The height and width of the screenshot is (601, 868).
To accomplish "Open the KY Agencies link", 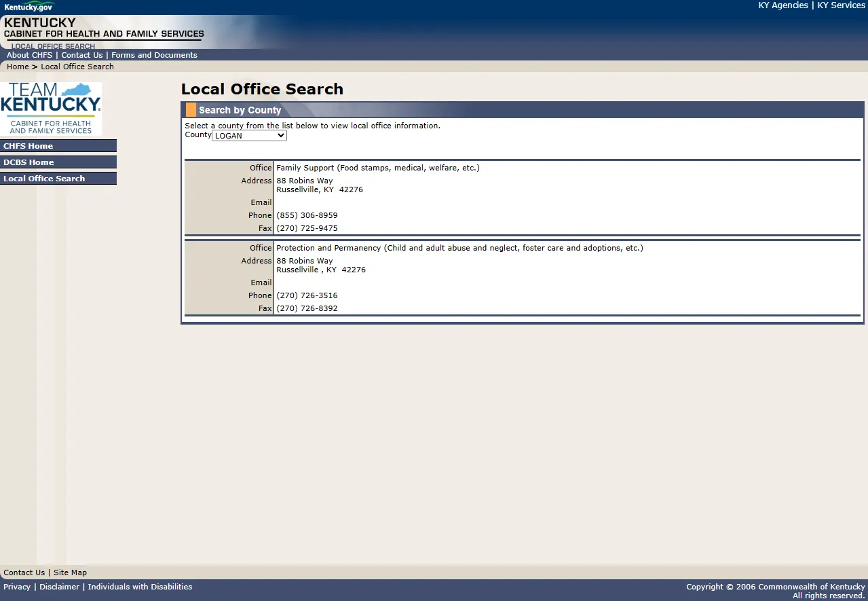I will click(x=783, y=5).
